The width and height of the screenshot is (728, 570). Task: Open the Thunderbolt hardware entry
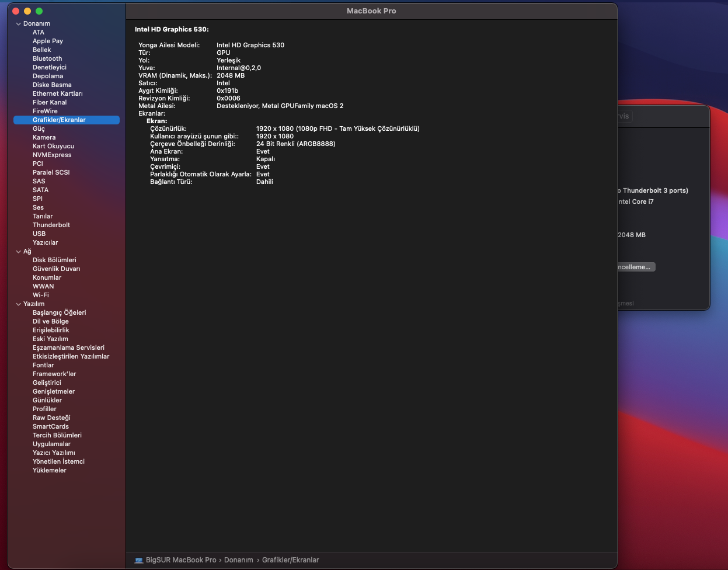(x=51, y=225)
